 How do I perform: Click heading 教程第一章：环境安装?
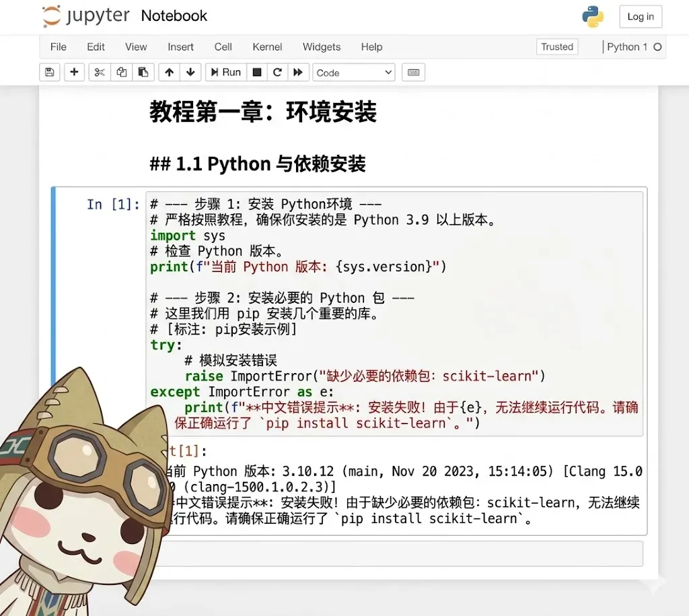[263, 112]
